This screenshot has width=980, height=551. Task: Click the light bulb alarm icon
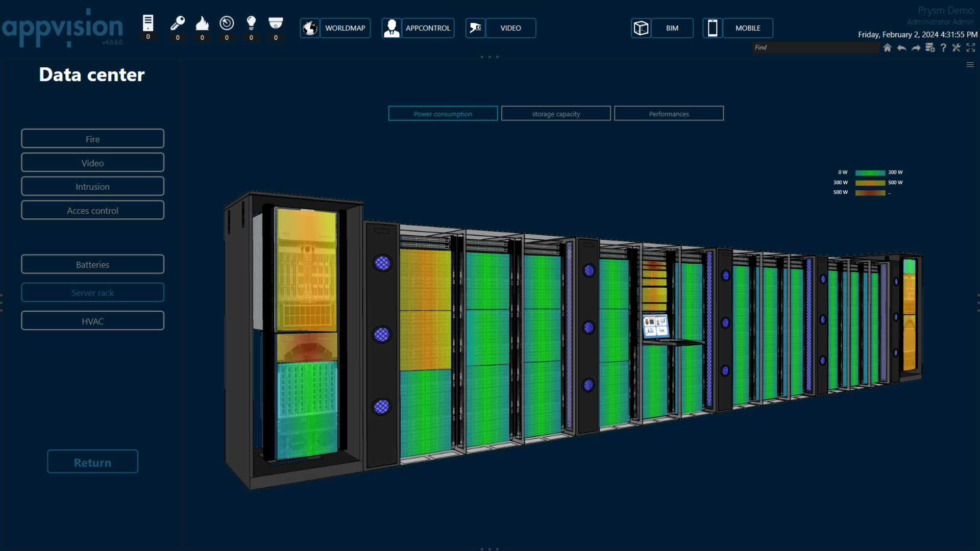point(251,23)
